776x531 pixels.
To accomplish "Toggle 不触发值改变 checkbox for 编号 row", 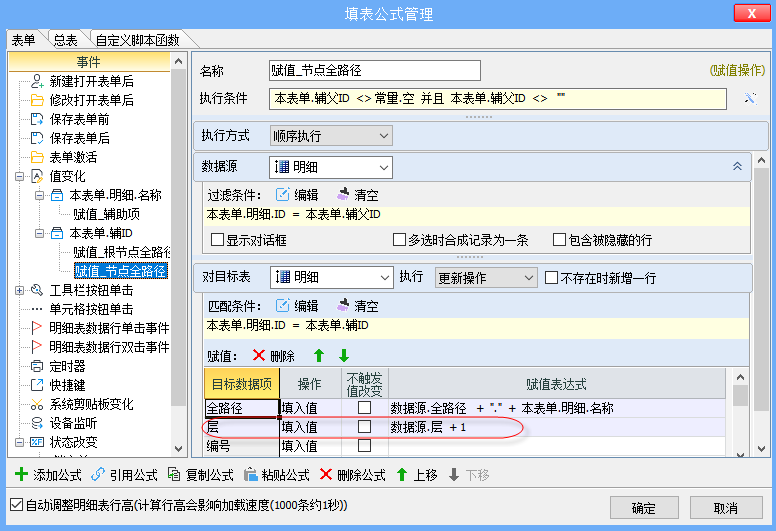I will click(364, 445).
